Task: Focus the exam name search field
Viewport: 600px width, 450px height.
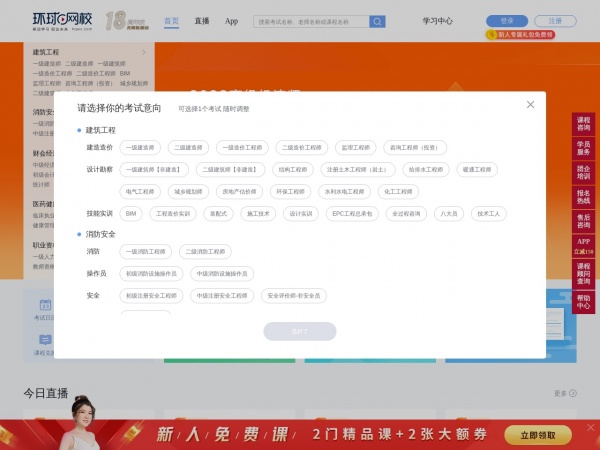Action: (311, 21)
